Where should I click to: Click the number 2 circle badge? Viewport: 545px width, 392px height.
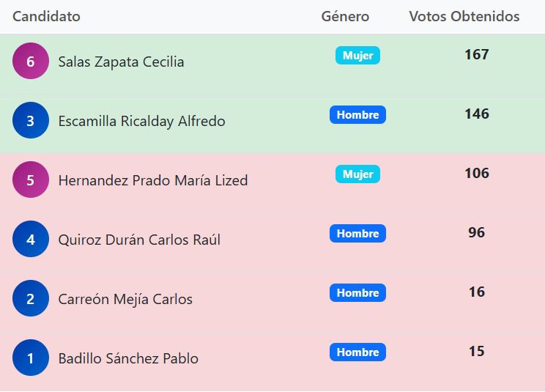pos(31,299)
